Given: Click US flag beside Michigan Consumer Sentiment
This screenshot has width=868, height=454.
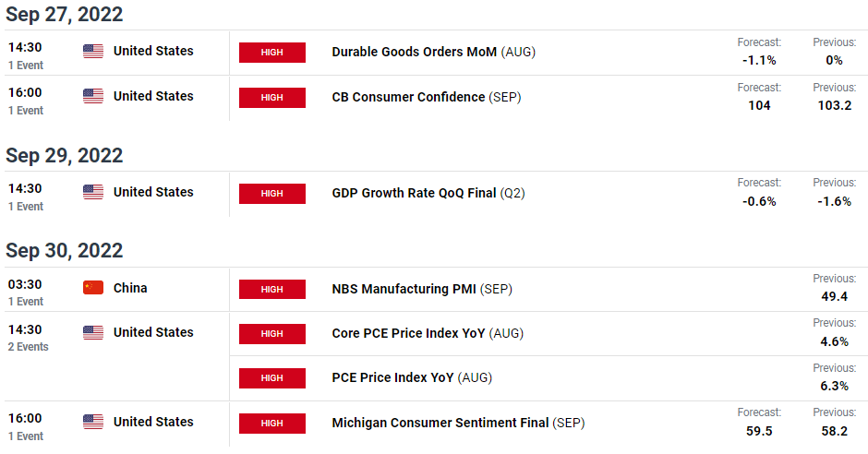Looking at the screenshot, I should tap(93, 422).
